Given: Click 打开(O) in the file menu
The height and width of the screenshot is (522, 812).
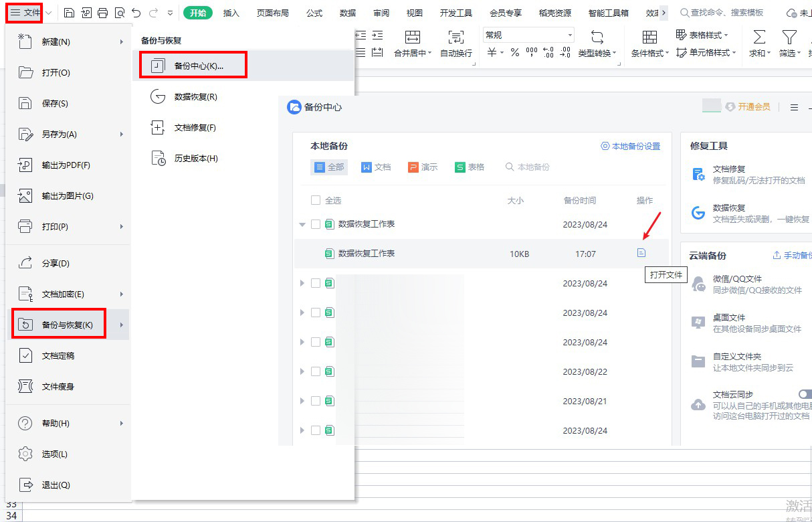Looking at the screenshot, I should 68,72.
